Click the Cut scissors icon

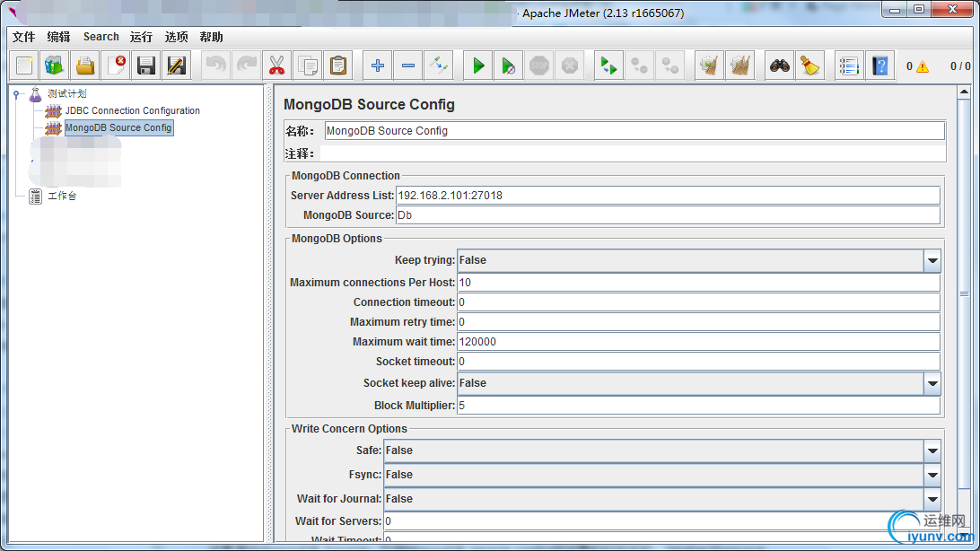277,66
